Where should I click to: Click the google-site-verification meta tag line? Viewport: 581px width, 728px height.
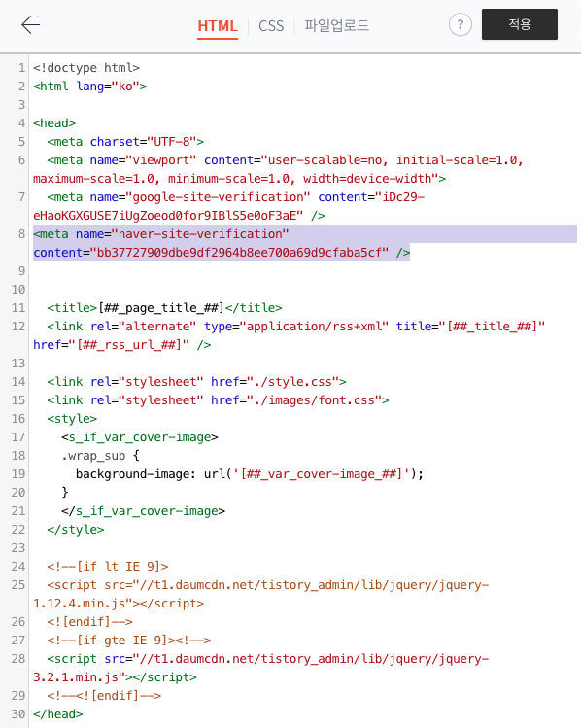click(x=228, y=206)
